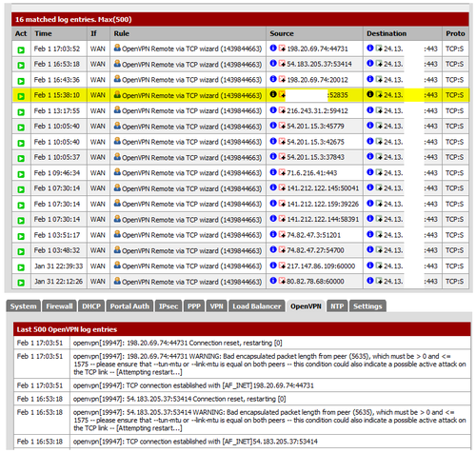Click block-source icon next to 54.183.205.37:53414
This screenshot has height=453, width=476.
click(x=282, y=64)
